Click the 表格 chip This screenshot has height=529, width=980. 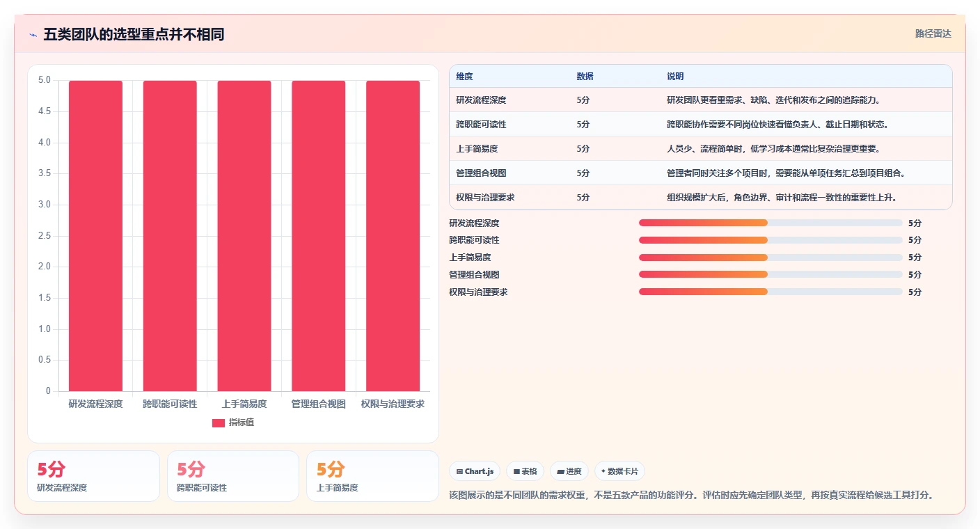click(x=525, y=471)
